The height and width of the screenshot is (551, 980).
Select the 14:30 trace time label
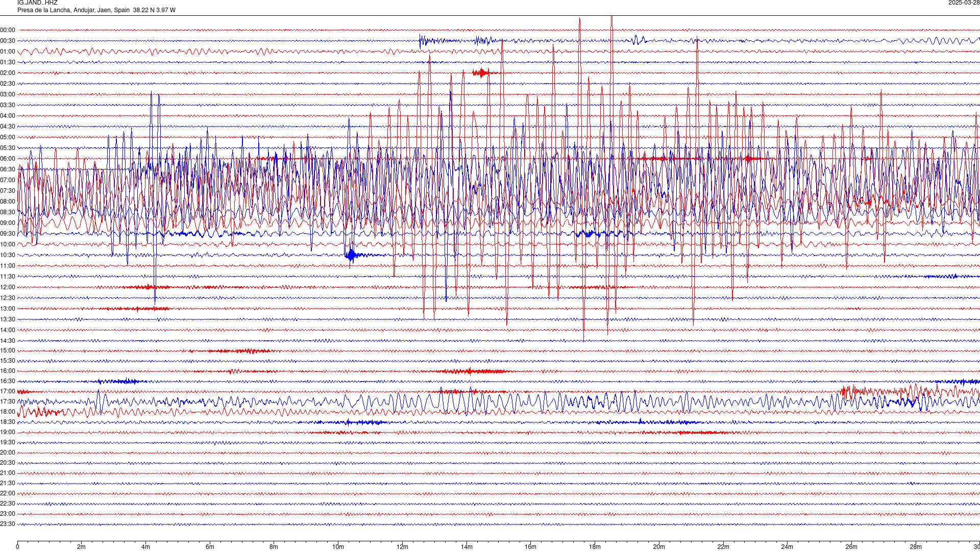(8, 341)
